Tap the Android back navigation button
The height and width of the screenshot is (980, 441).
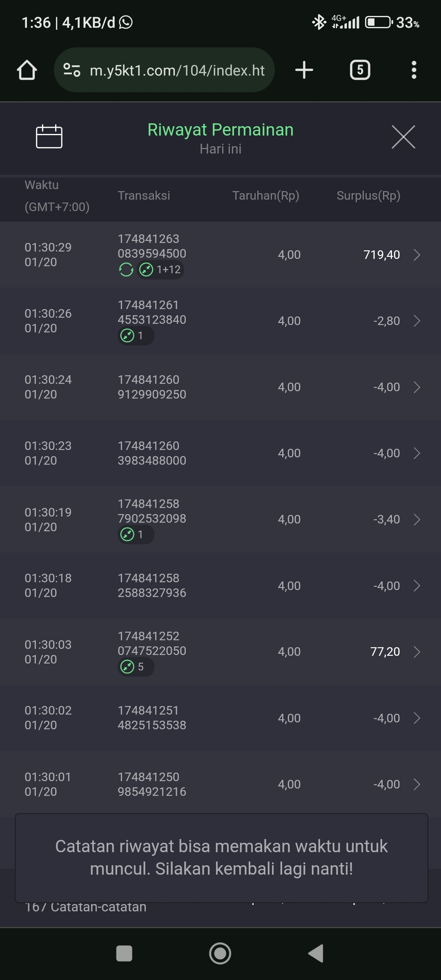pos(316,953)
